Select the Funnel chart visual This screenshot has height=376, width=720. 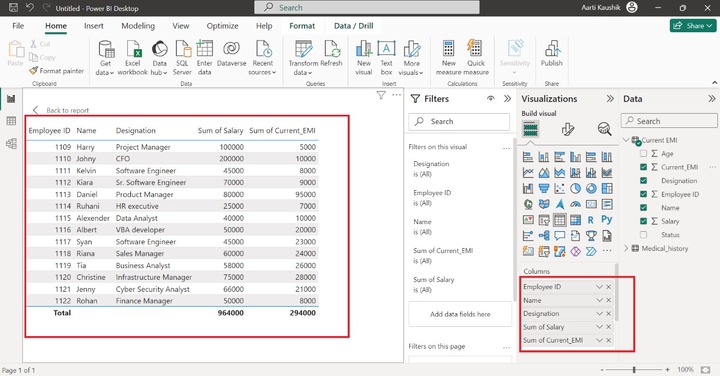(544, 188)
